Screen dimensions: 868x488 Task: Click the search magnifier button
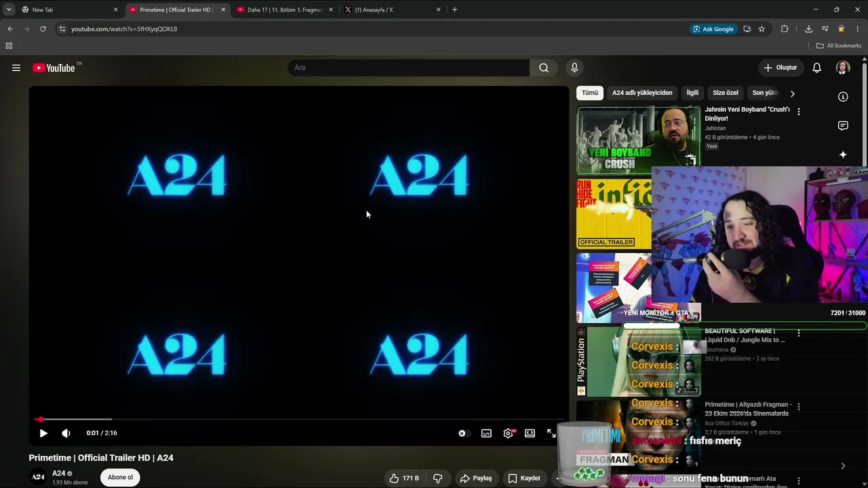(x=544, y=68)
